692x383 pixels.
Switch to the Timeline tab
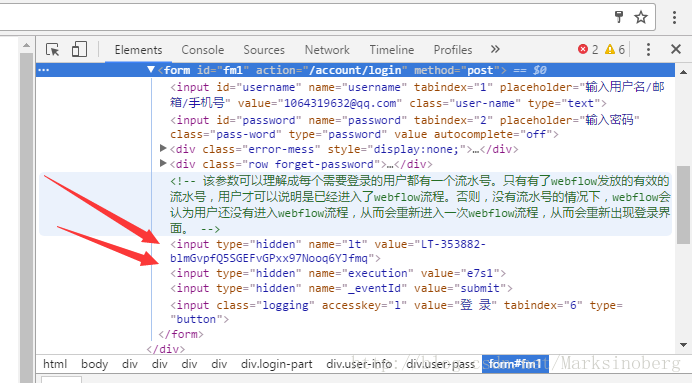click(x=392, y=50)
